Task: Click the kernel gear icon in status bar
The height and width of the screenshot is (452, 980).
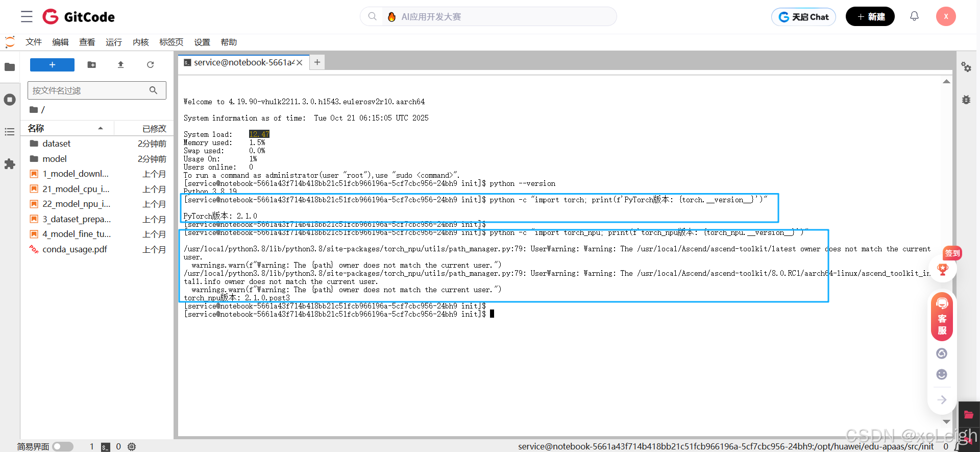Action: (132, 447)
